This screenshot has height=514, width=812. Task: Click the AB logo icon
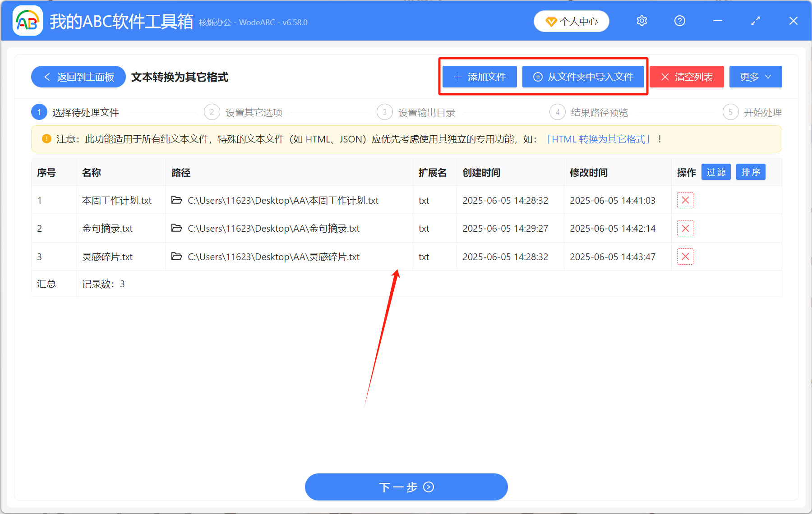(x=27, y=21)
